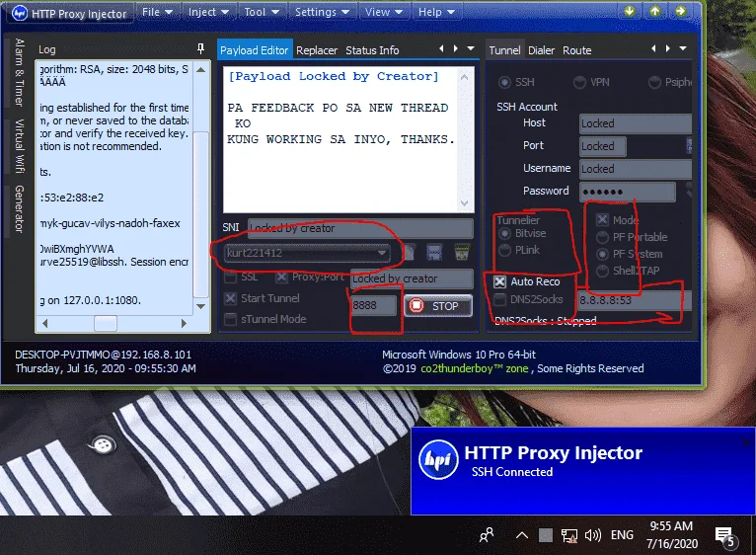The image size is (756, 555).
Task: Click the green right-arrow icon in title bar
Action: pos(680,11)
